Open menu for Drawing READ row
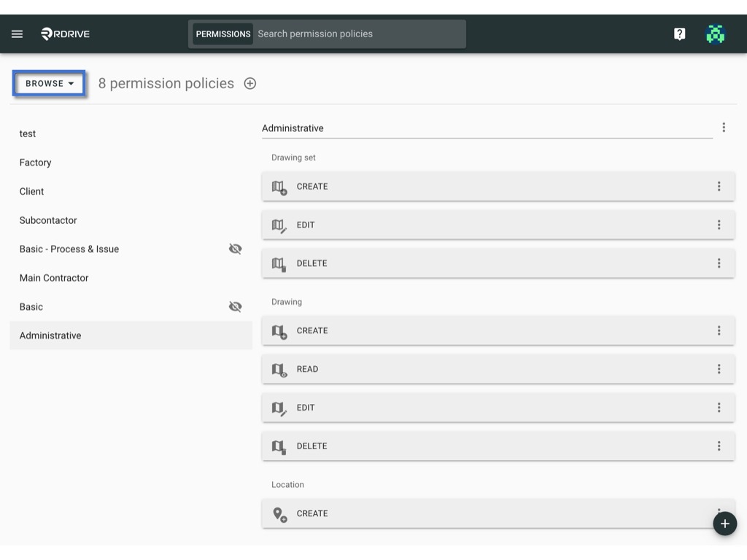This screenshot has width=747, height=560. [x=719, y=368]
